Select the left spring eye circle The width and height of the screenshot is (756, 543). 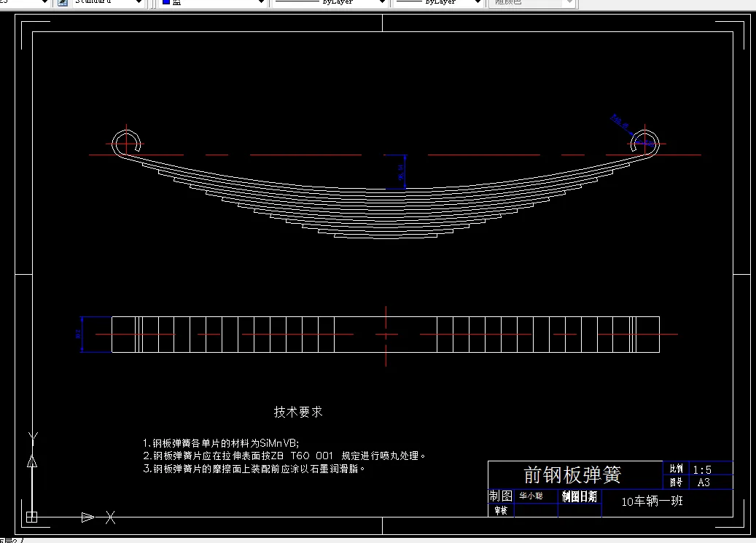click(126, 143)
